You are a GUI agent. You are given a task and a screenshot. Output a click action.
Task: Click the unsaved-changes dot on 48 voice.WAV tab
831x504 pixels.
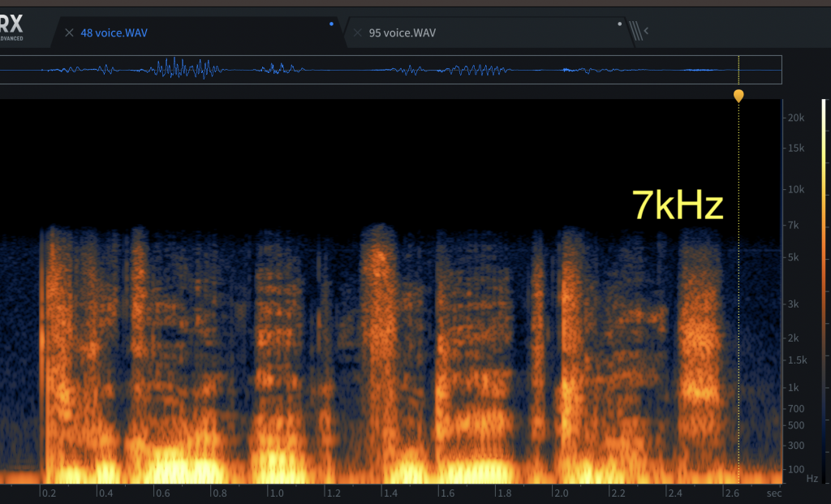click(331, 24)
